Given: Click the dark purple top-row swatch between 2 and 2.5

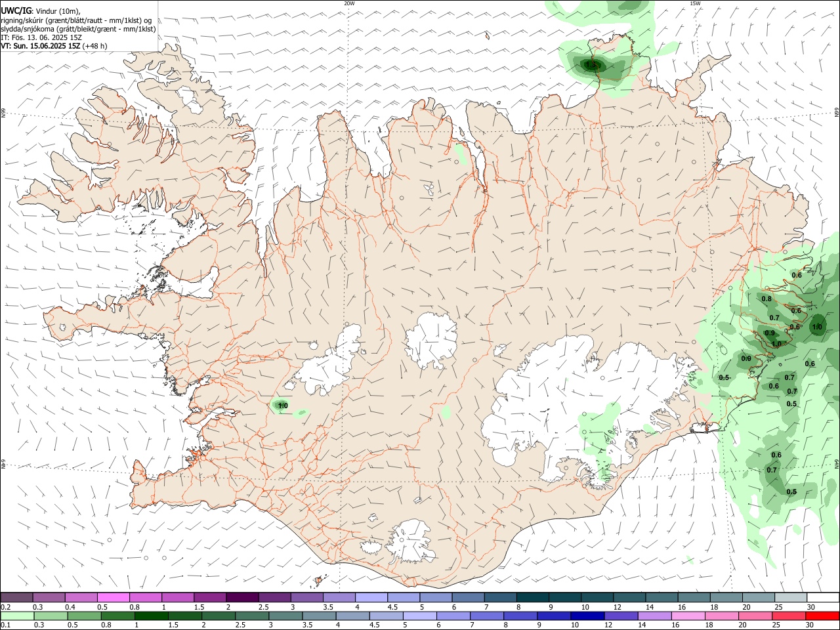Looking at the screenshot, I should tap(242, 597).
